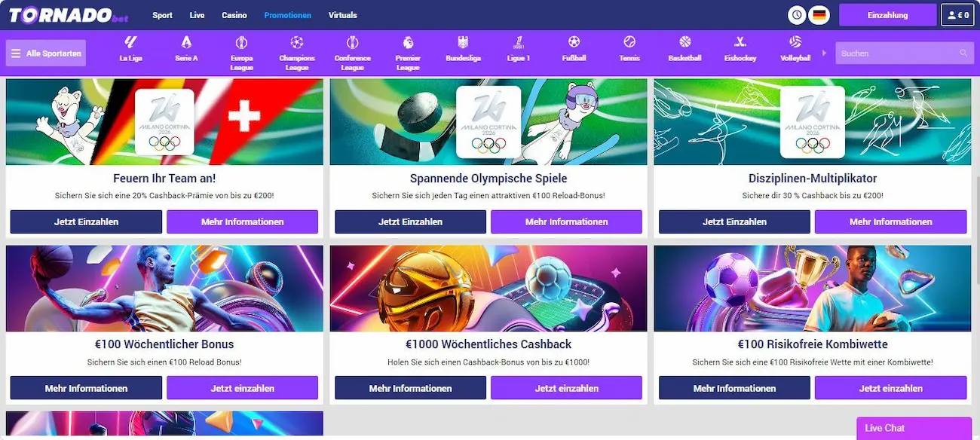Screen dimensions: 980x440
Task: Click the clock time settings icon
Action: click(797, 15)
